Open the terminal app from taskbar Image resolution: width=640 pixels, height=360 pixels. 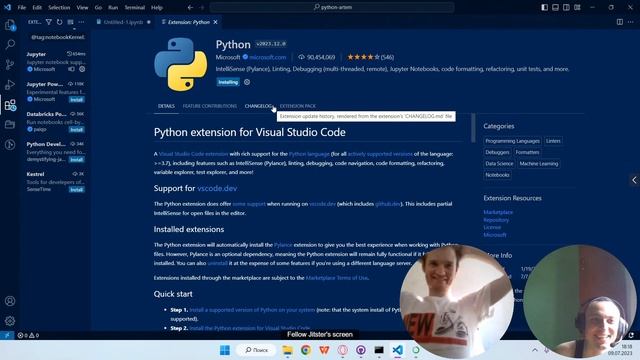click(379, 350)
